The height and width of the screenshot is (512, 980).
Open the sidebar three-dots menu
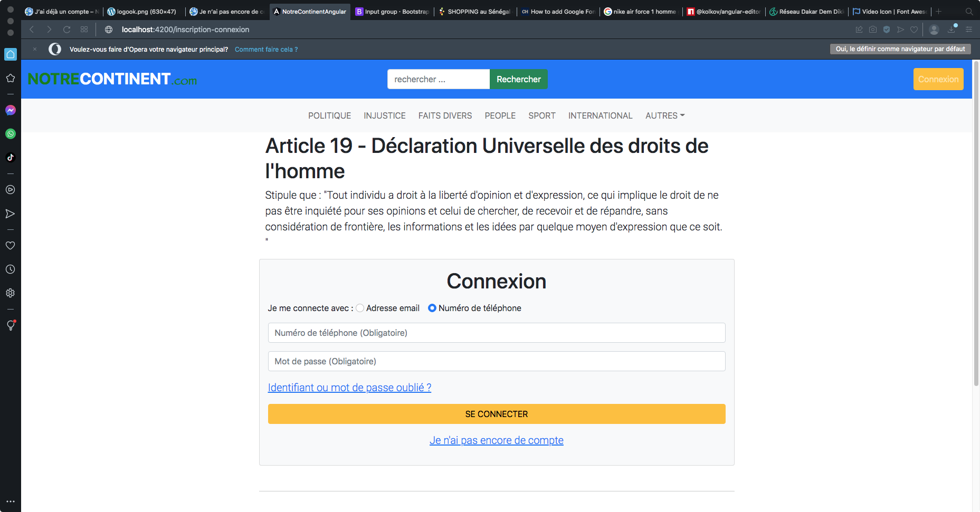[11, 501]
